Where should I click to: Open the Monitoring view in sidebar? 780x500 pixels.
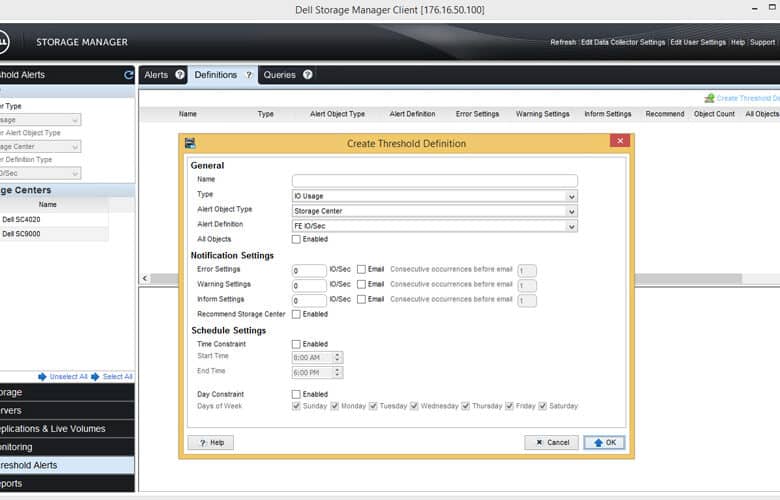click(67, 447)
